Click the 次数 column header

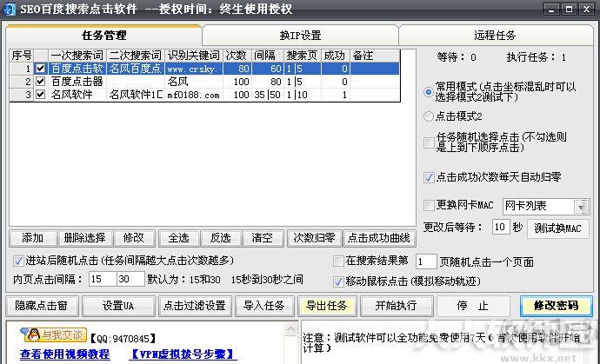click(x=237, y=56)
